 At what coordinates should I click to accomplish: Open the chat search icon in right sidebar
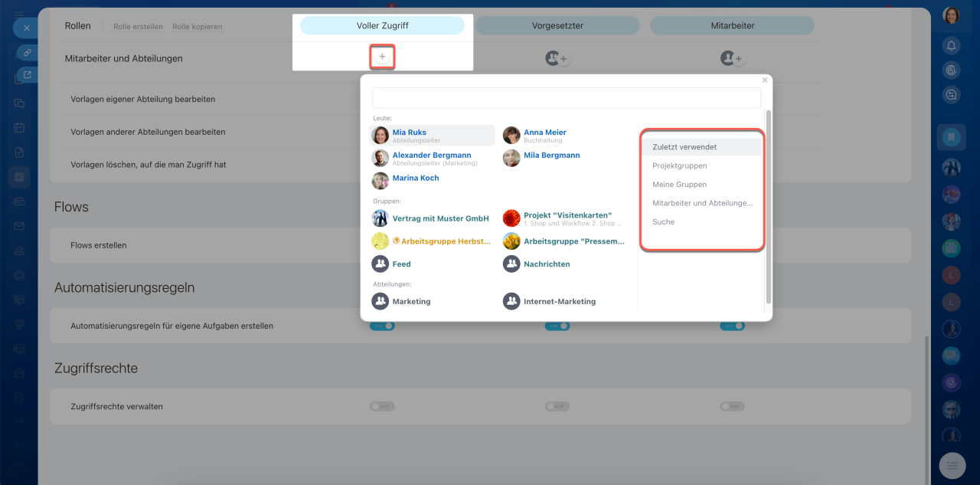coord(951,94)
